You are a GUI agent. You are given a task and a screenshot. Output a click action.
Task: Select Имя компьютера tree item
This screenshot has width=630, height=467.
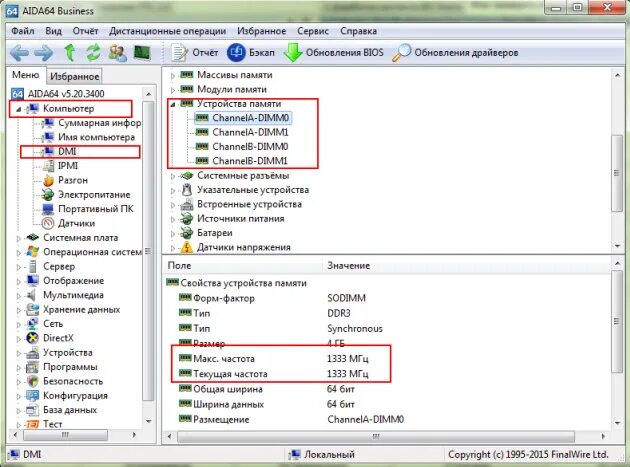coord(96,137)
